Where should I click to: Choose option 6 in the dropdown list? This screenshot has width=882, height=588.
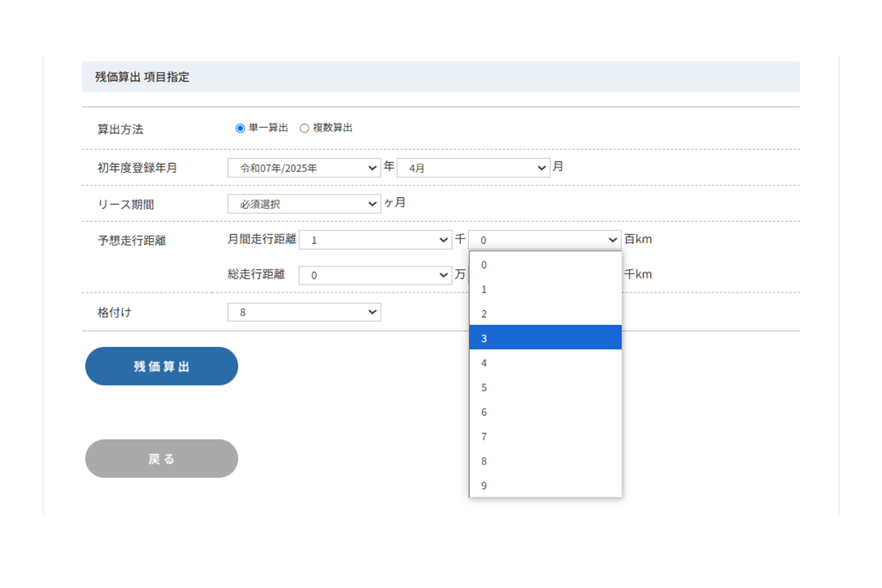coord(545,412)
